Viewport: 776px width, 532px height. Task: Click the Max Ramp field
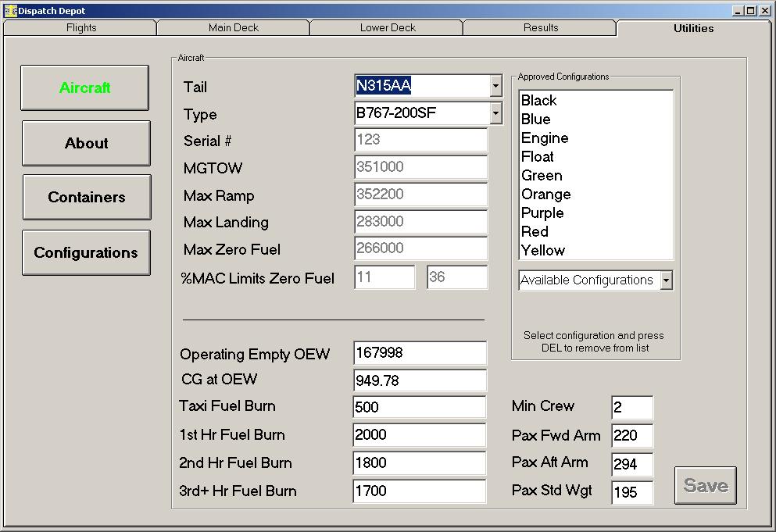[420, 195]
